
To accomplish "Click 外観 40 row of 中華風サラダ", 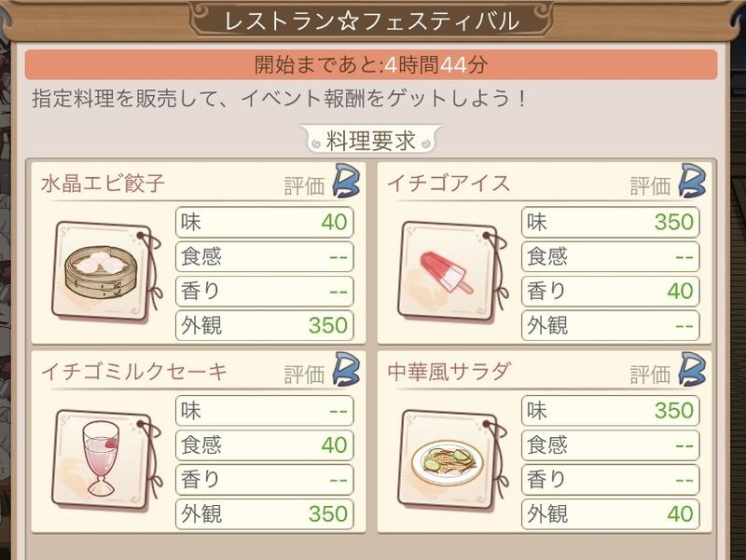I will [x=611, y=513].
